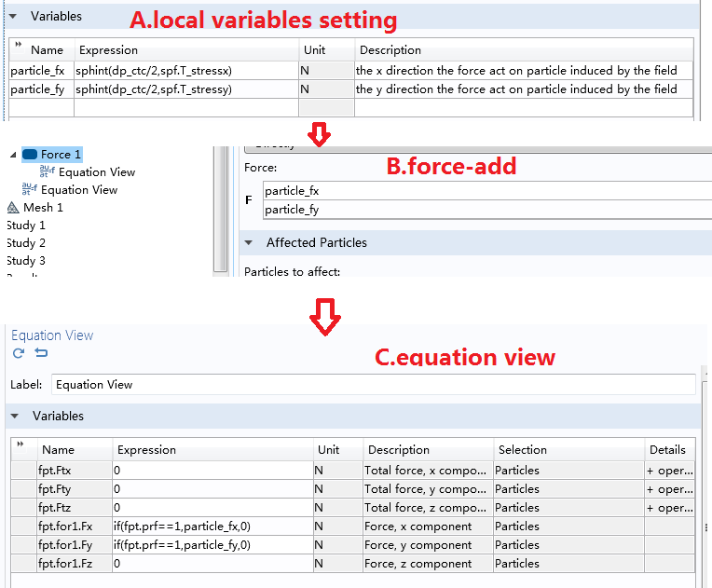The height and width of the screenshot is (588, 712).
Task: Click the Label text field
Action: click(373, 385)
